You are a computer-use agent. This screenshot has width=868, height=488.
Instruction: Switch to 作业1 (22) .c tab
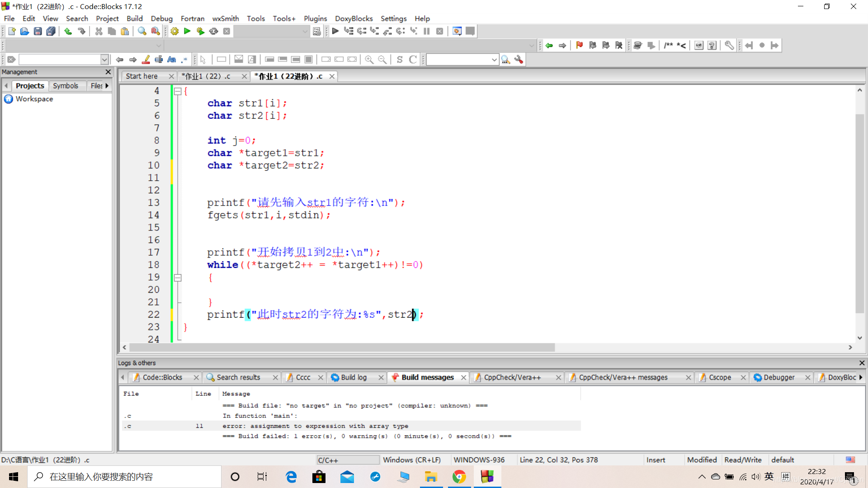[x=206, y=76]
